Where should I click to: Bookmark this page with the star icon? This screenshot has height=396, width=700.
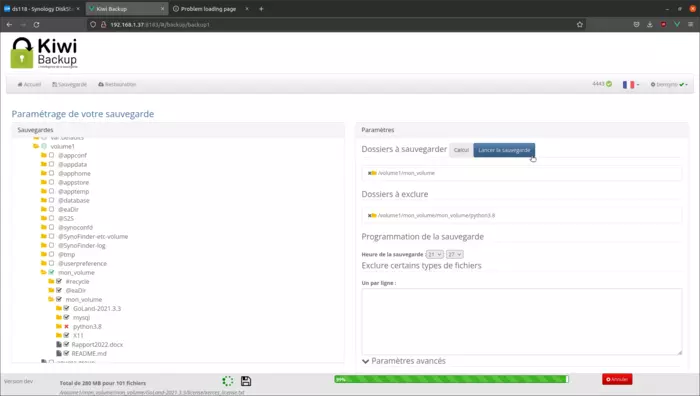pos(579,25)
